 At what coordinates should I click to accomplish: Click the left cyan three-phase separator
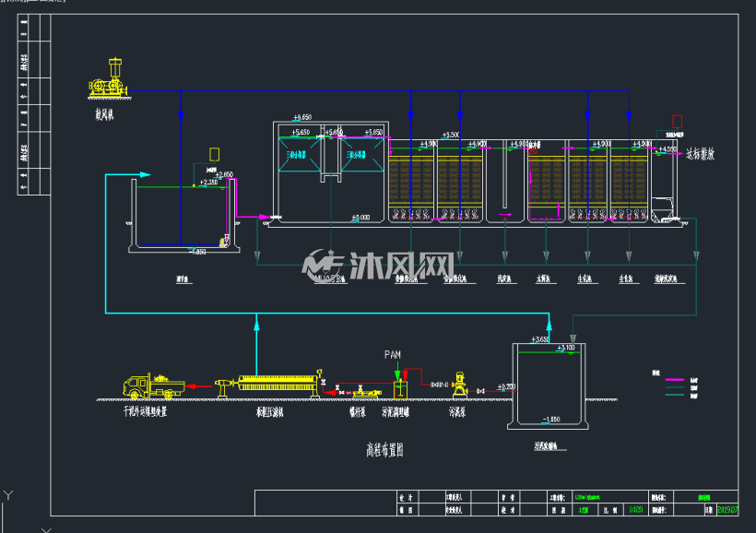[x=300, y=155]
